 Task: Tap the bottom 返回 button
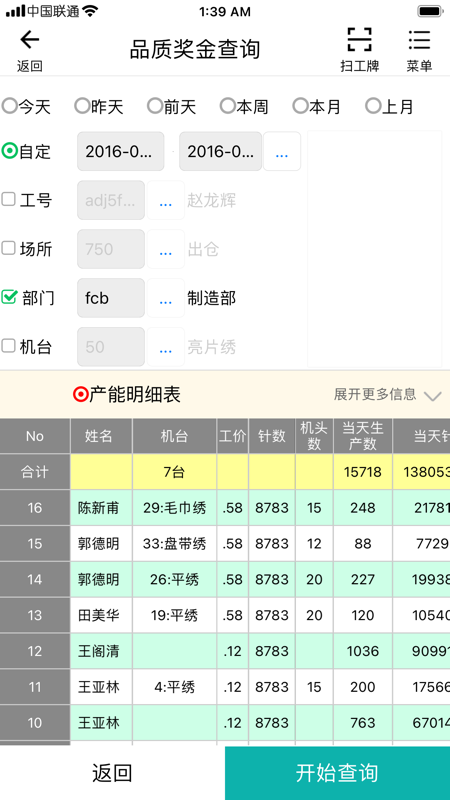(x=112, y=773)
